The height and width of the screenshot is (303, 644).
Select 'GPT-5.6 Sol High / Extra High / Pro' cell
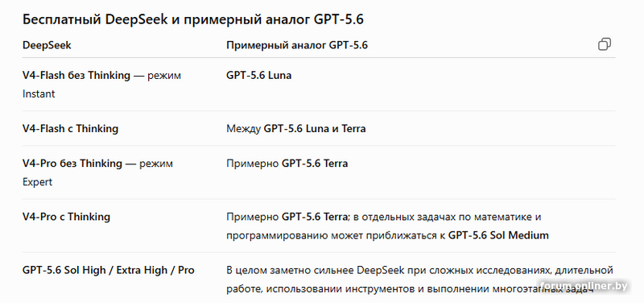(x=109, y=270)
